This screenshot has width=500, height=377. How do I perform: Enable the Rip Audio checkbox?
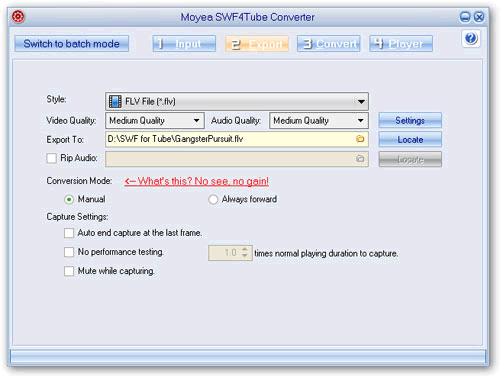51,158
